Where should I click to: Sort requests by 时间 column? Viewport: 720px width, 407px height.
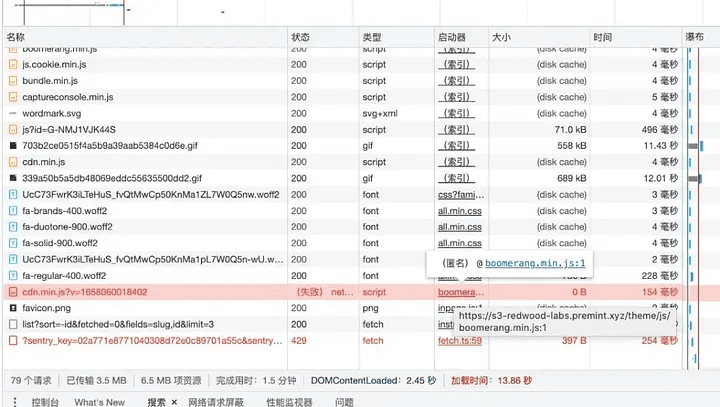tap(636, 37)
